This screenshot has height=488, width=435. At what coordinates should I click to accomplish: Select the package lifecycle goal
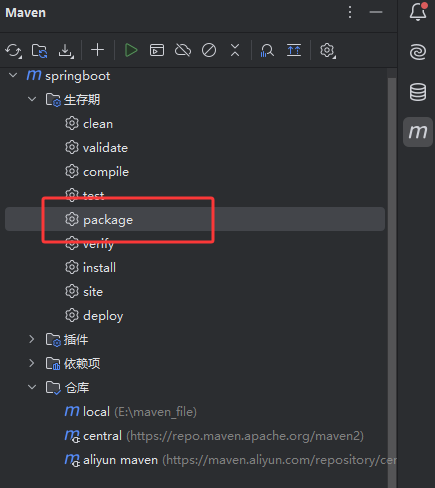tap(195, 219)
